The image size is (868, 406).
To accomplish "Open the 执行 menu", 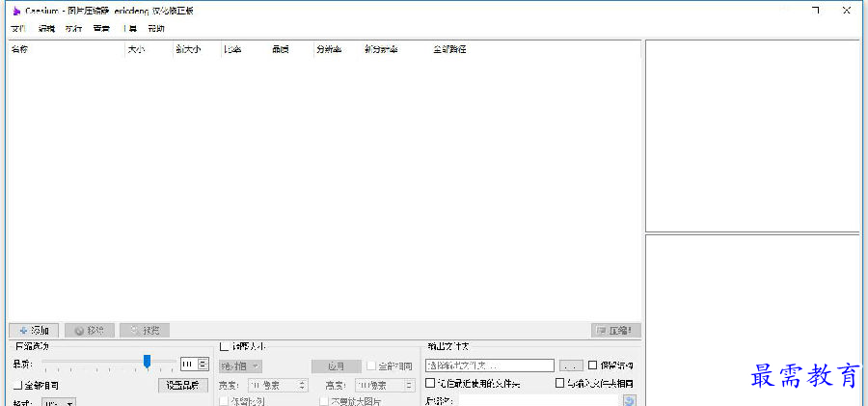I will [73, 29].
